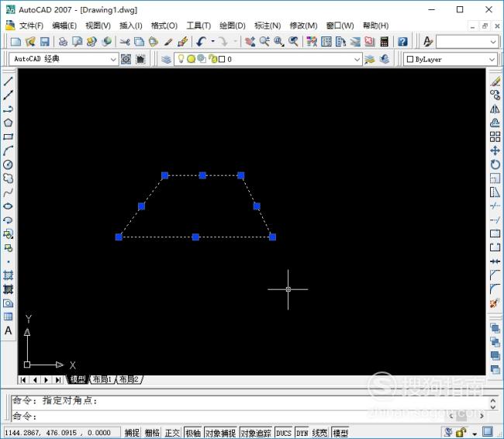This screenshot has width=504, height=439.
Task: Open the 帮助(H) menu
Action: tap(376, 26)
